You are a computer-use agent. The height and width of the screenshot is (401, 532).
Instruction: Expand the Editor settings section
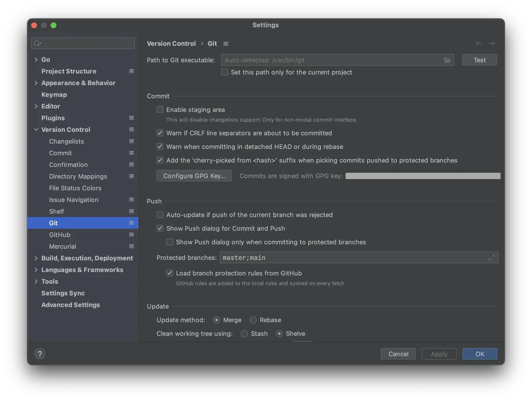pos(36,106)
